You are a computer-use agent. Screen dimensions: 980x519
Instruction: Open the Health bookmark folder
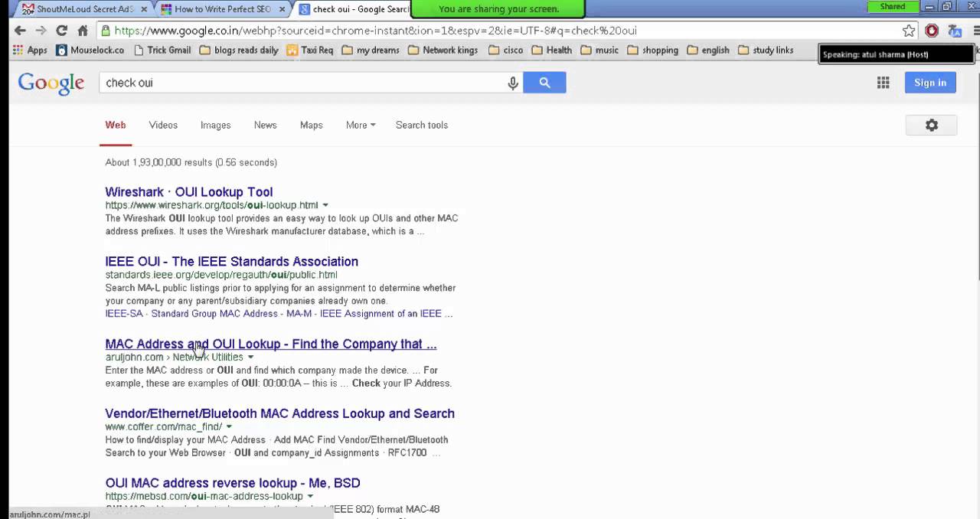point(551,50)
